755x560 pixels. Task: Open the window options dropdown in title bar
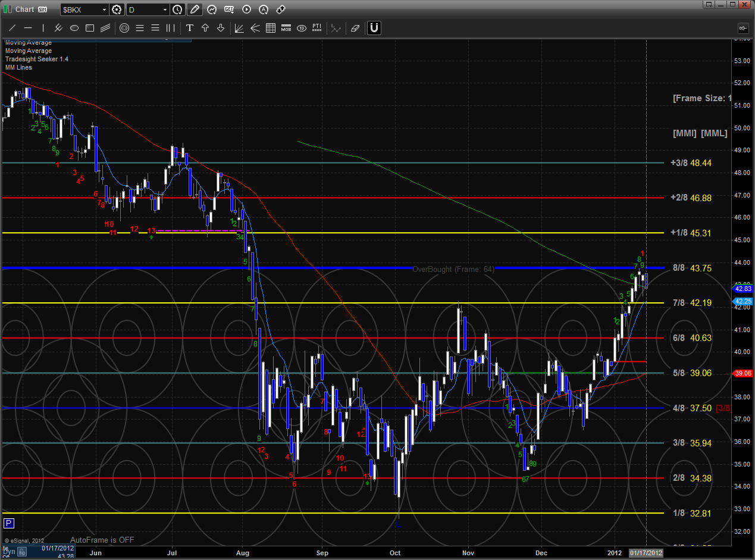(709, 4)
